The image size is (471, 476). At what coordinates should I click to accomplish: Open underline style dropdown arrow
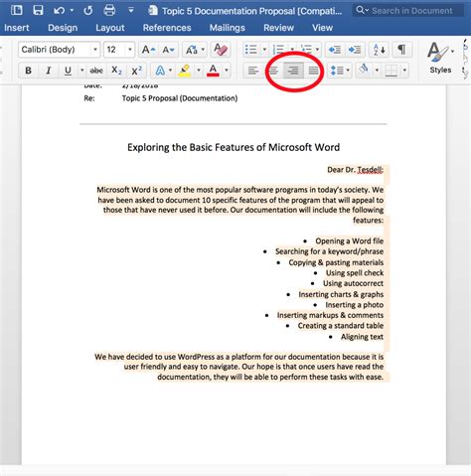81,71
